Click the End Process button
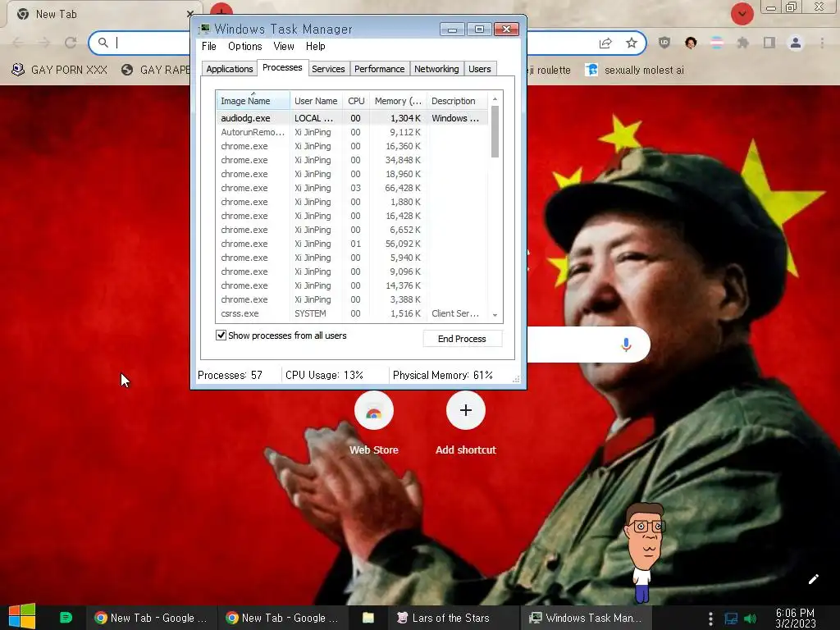The width and height of the screenshot is (840, 630). tap(462, 339)
